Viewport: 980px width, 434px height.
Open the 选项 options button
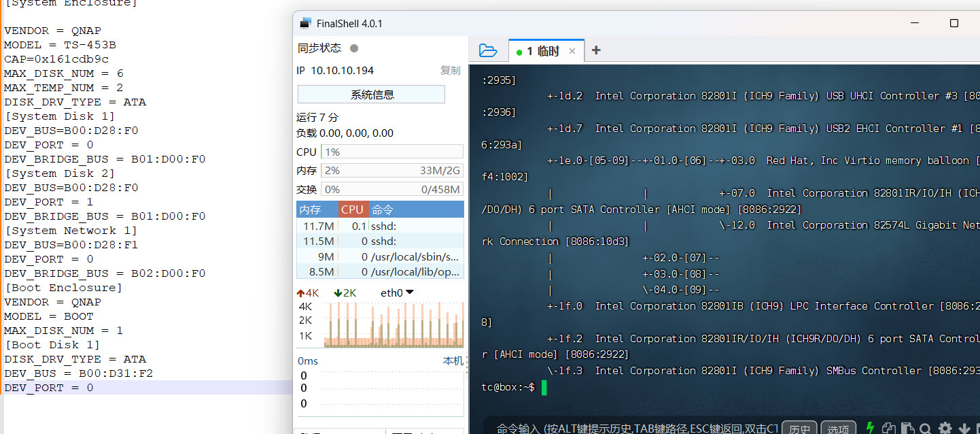click(838, 429)
